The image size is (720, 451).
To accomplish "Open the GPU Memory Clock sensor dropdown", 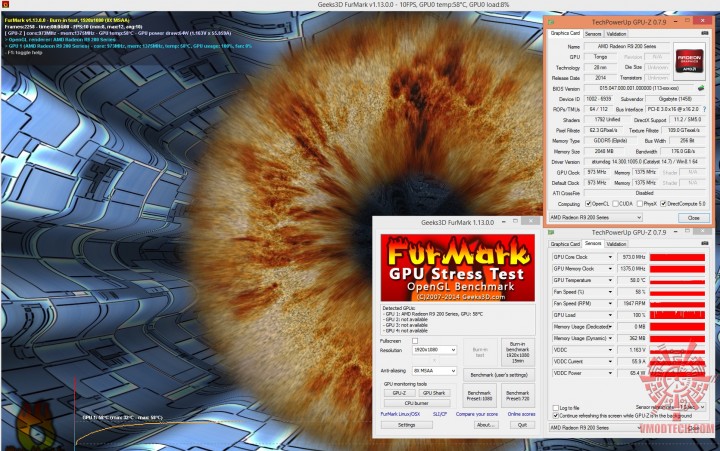I will 610,269.
